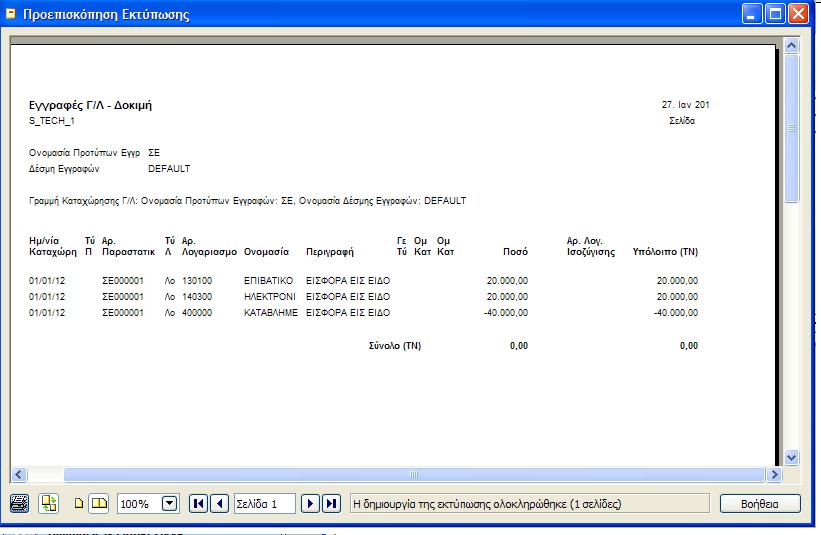Open the 100% zoom dropdown arrow
Viewport: 821px width, 535px height.
170,504
